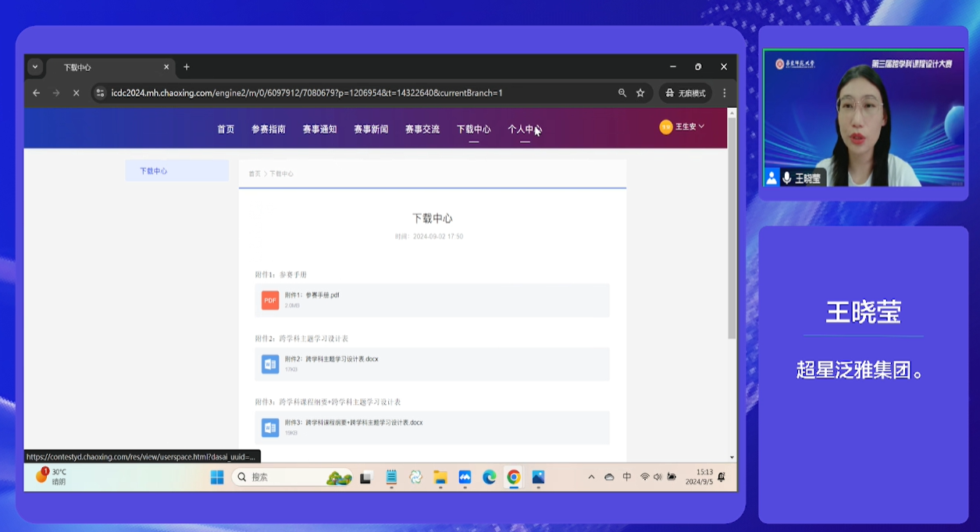Open the tab search chevron in Chrome
The image size is (980, 532).
coord(35,67)
